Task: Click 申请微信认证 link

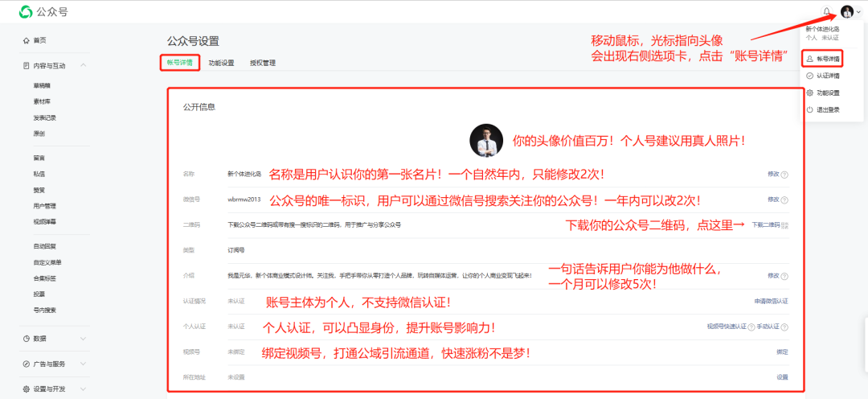Action: [770, 301]
